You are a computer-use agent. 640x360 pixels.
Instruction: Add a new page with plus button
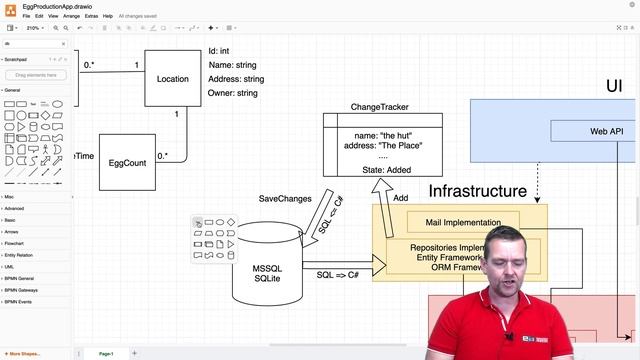[135, 353]
